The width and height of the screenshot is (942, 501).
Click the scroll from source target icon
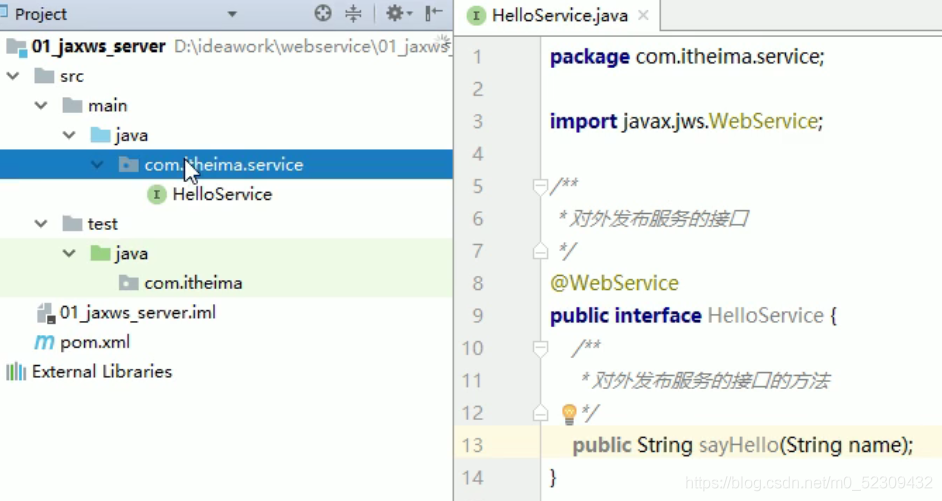pyautogui.click(x=323, y=14)
